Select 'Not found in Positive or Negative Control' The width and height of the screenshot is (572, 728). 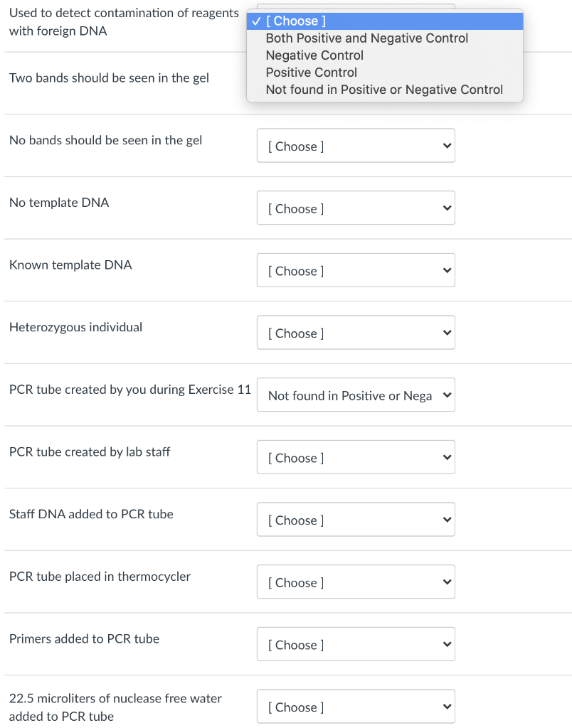(x=384, y=90)
